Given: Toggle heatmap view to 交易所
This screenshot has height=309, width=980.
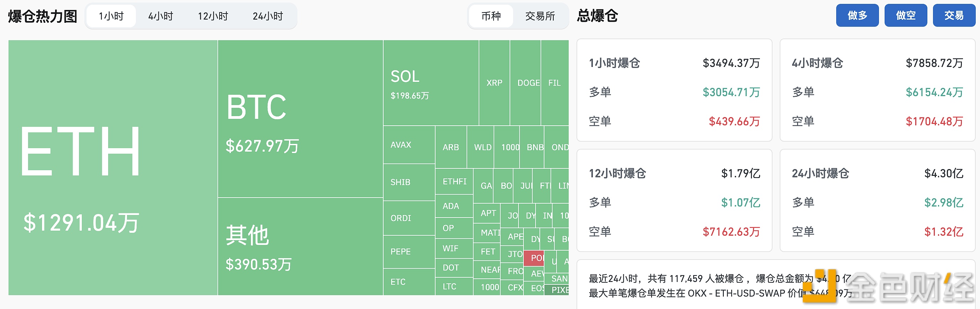Looking at the screenshot, I should click(x=540, y=16).
